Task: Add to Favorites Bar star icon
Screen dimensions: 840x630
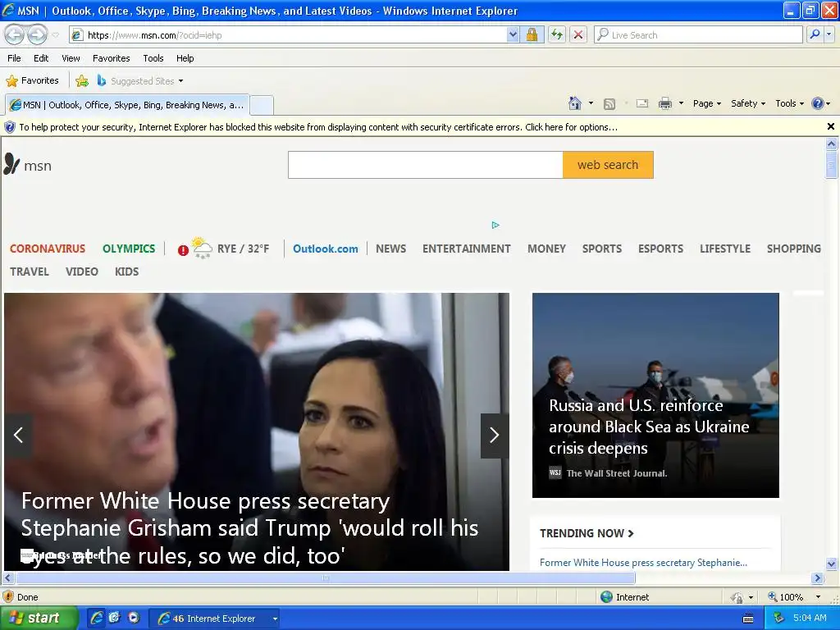Action: (82, 81)
